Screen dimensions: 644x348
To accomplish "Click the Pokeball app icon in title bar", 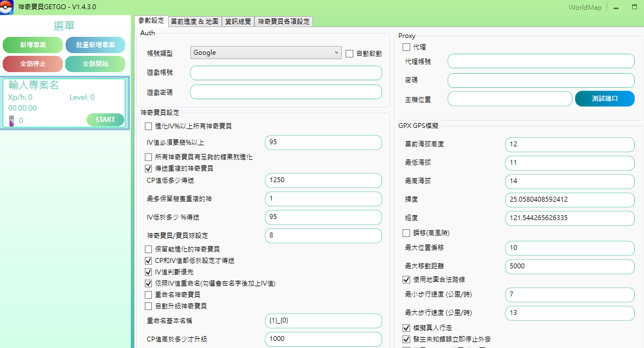I will (x=7, y=8).
